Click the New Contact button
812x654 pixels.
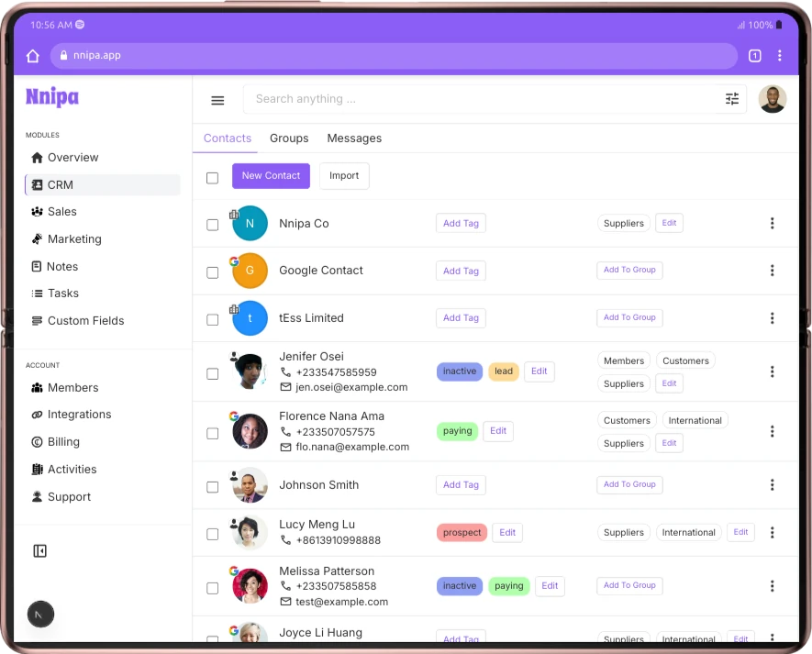271,176
